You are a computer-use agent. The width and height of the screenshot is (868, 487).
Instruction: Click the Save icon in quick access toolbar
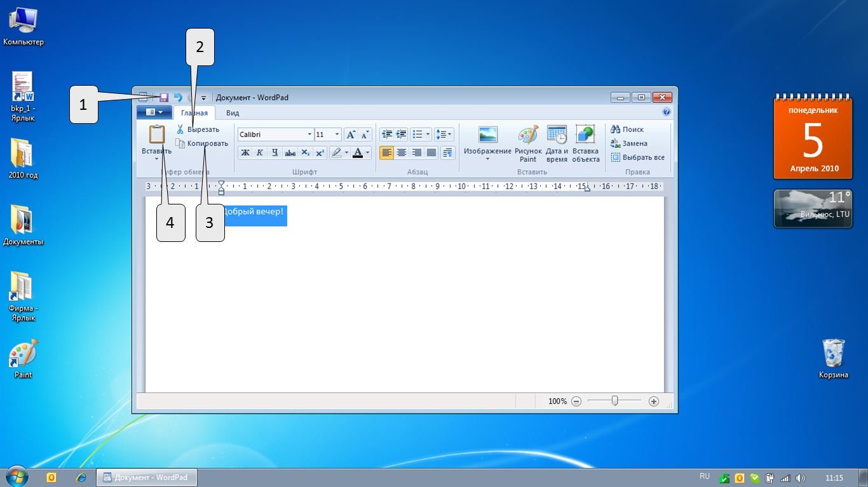[x=163, y=98]
